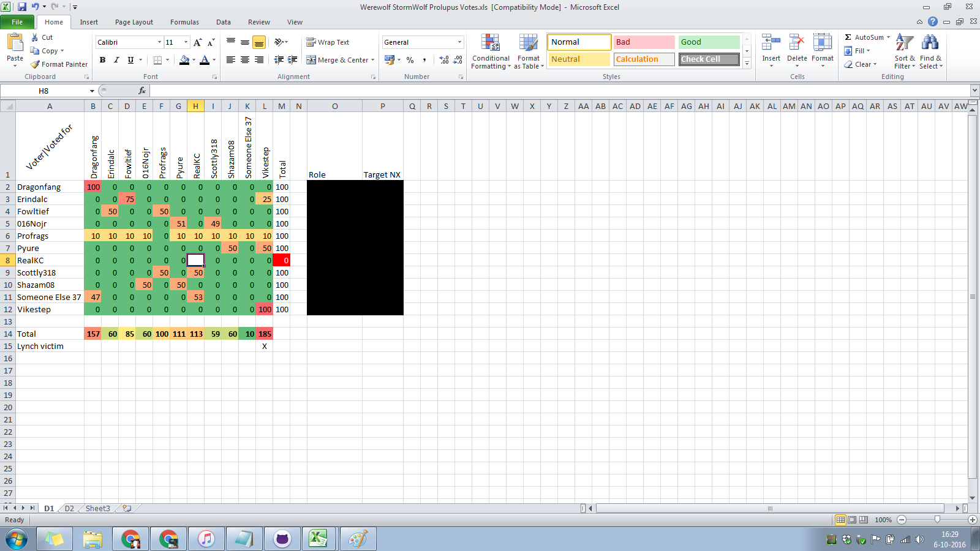980x551 pixels.
Task: Apply the Calculation cell style
Action: click(644, 59)
